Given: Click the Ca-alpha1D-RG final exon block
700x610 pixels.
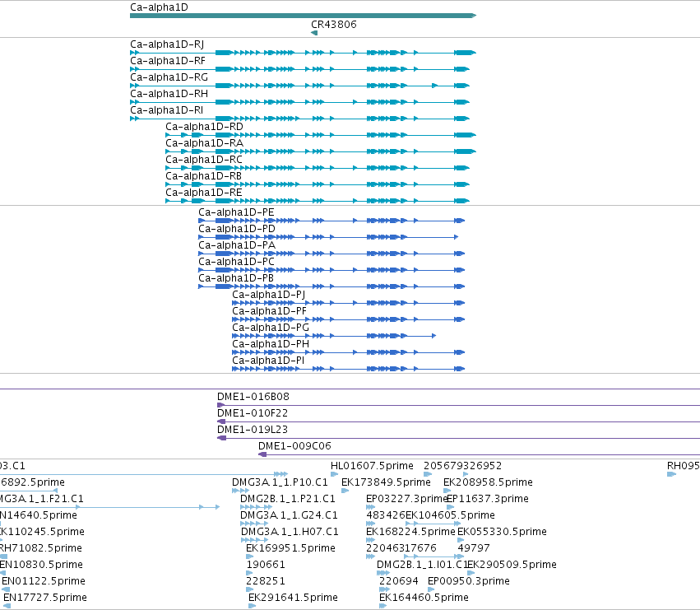Looking at the screenshot, I should coord(462,86).
